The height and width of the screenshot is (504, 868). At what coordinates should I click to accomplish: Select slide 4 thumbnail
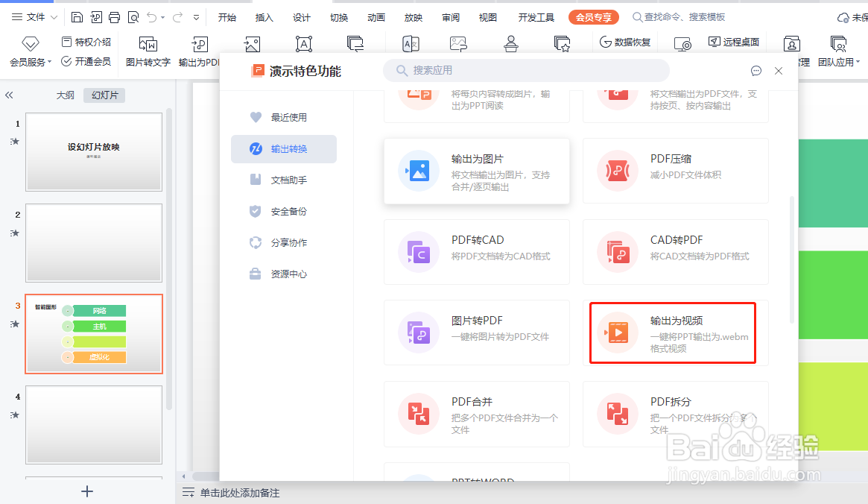pyautogui.click(x=94, y=425)
